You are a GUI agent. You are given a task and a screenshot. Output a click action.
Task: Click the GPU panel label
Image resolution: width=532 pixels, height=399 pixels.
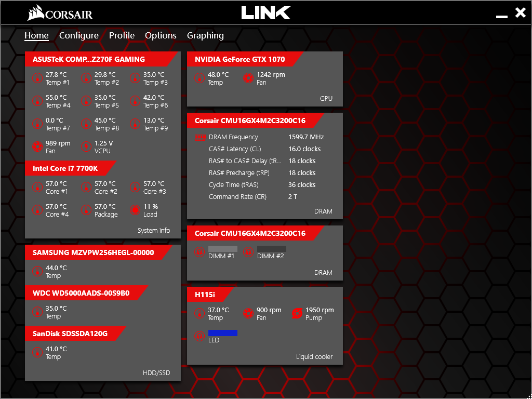coord(326,99)
